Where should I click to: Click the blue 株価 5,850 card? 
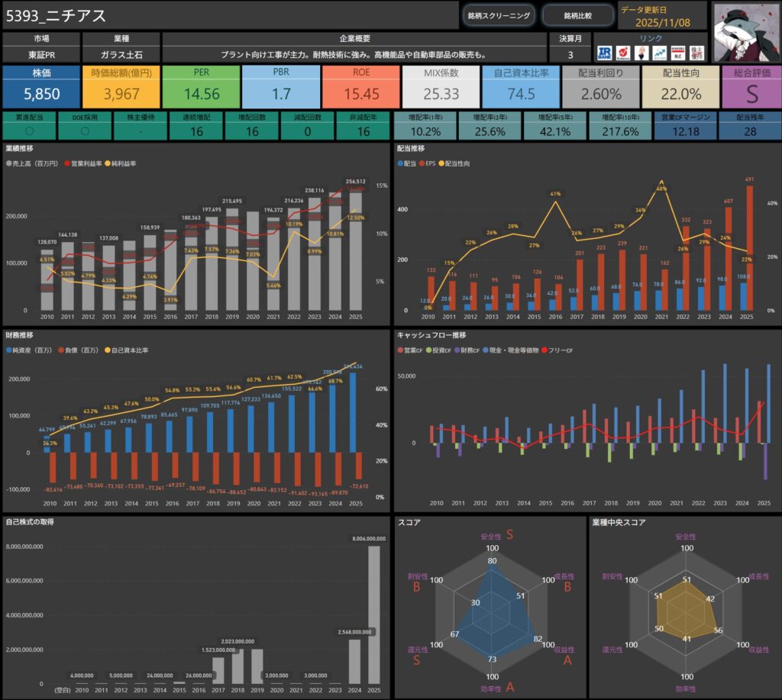click(41, 86)
